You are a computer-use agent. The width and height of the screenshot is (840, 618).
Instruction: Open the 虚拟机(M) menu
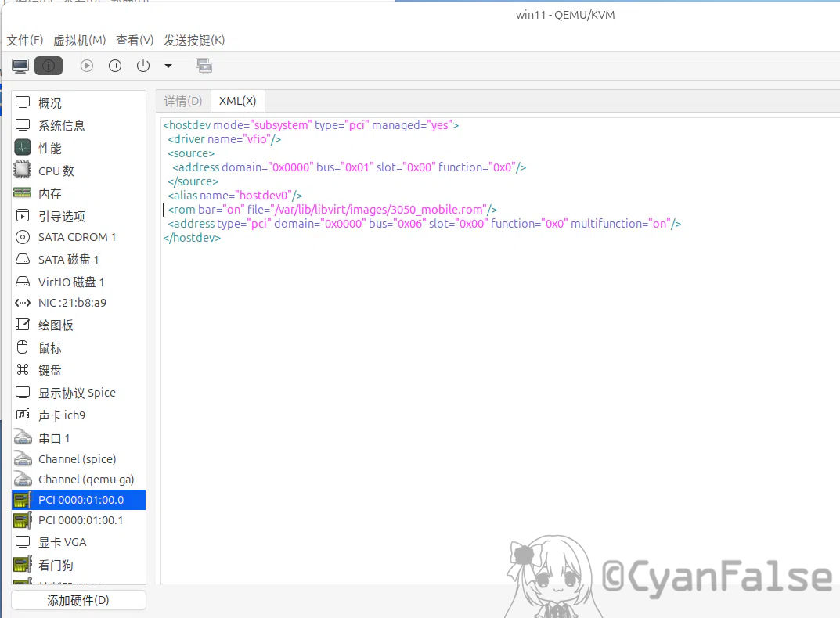[x=79, y=40]
